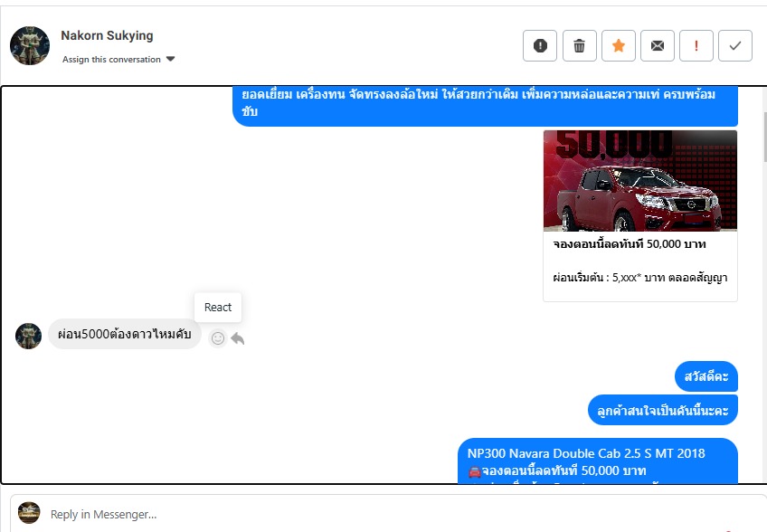Mark conversation done with the checkmark icon
The width and height of the screenshot is (767, 532).
point(734,45)
